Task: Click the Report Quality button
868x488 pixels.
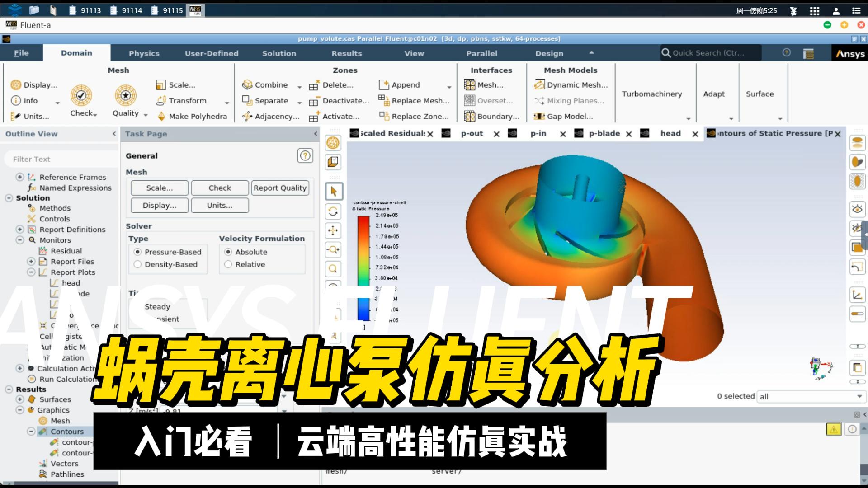Action: pyautogui.click(x=280, y=188)
